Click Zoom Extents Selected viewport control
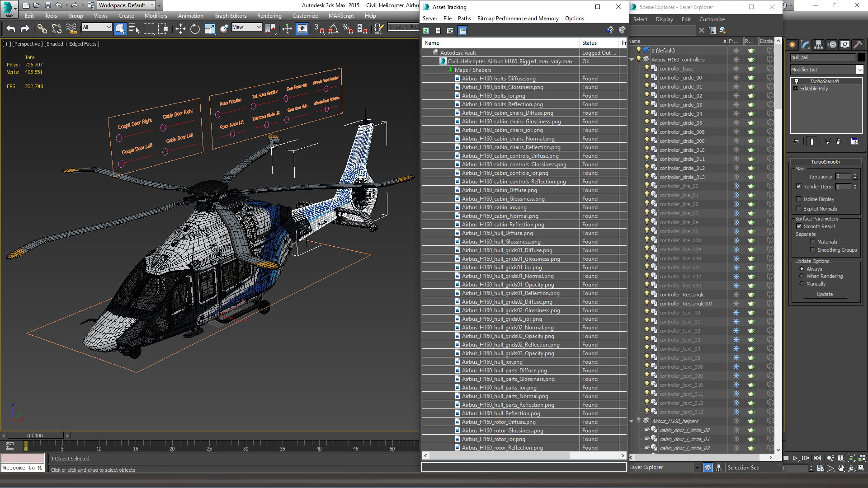 (x=851, y=458)
